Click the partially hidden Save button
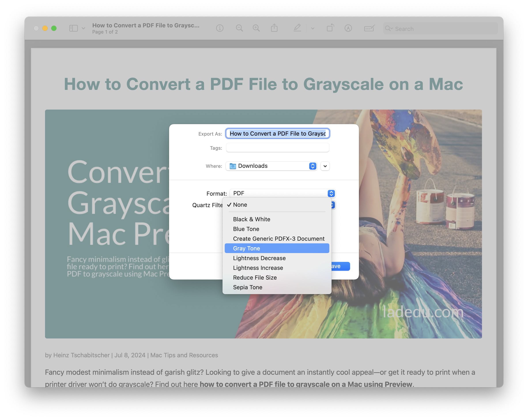The height and width of the screenshot is (420, 528). tap(341, 266)
